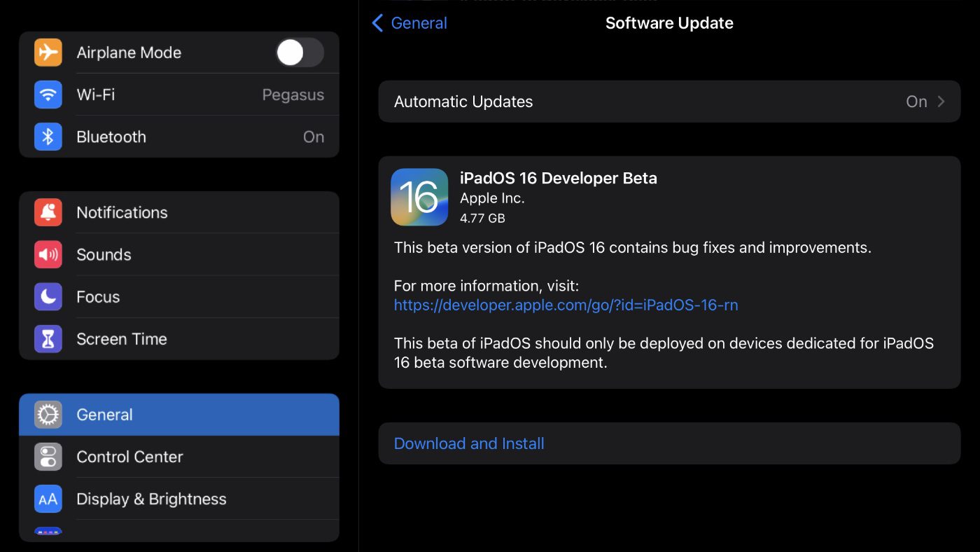Toggle the Airplane Mode switch

300,53
